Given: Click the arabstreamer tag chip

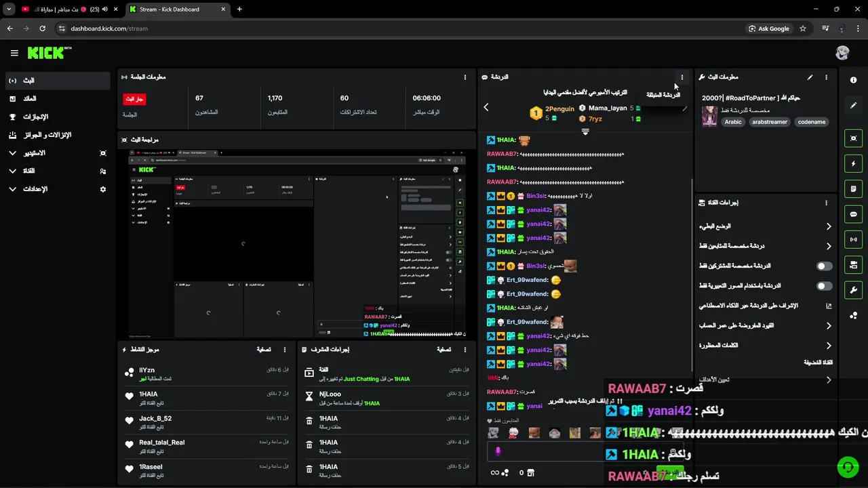Looking at the screenshot, I should click(x=770, y=122).
